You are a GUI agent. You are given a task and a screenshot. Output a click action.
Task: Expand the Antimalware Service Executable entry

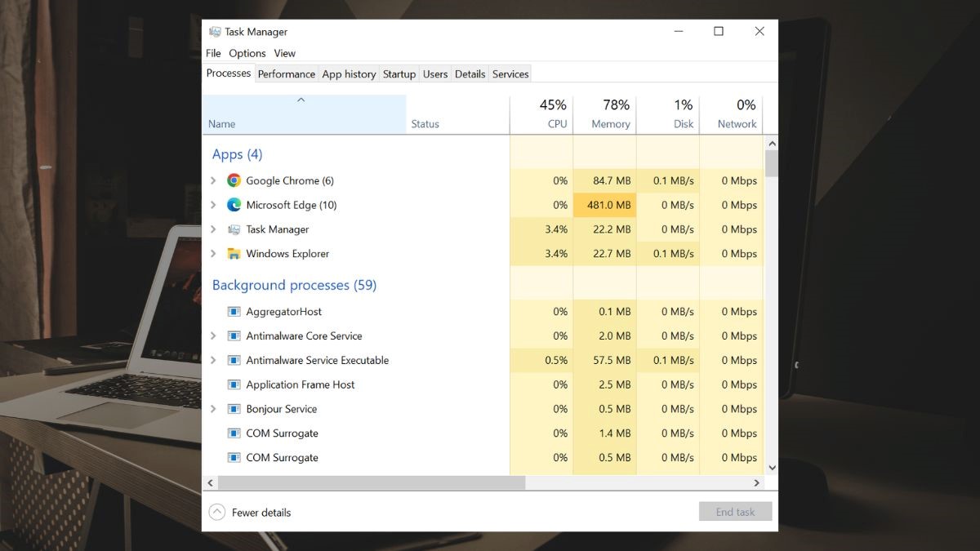[x=213, y=360]
